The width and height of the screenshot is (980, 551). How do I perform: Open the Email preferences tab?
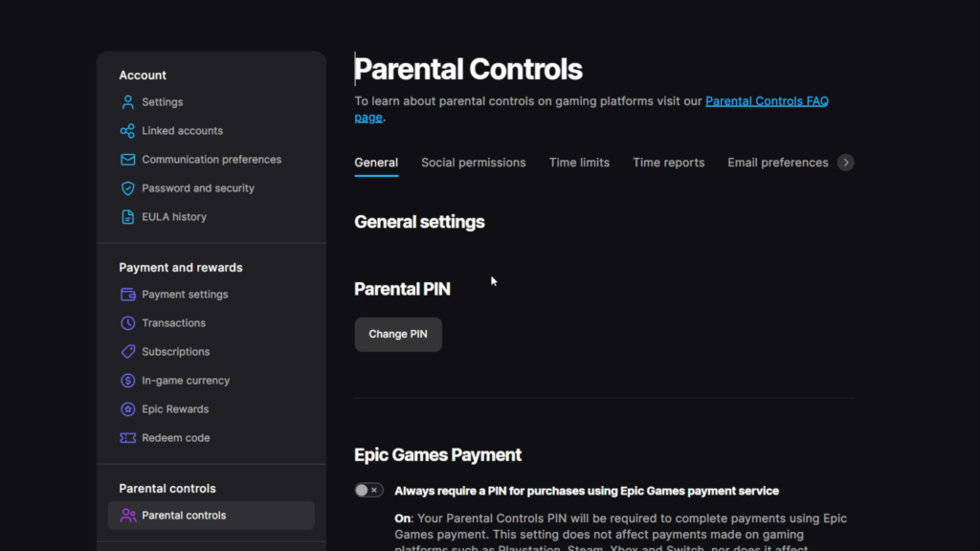point(777,163)
